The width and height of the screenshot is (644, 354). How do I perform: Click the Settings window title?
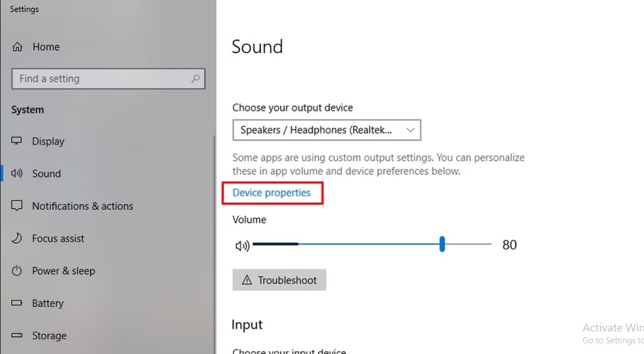(x=24, y=9)
